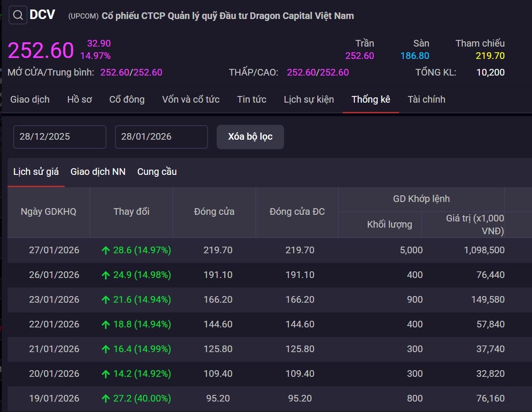Switch to the Giao dịch tab

[x=30, y=100]
